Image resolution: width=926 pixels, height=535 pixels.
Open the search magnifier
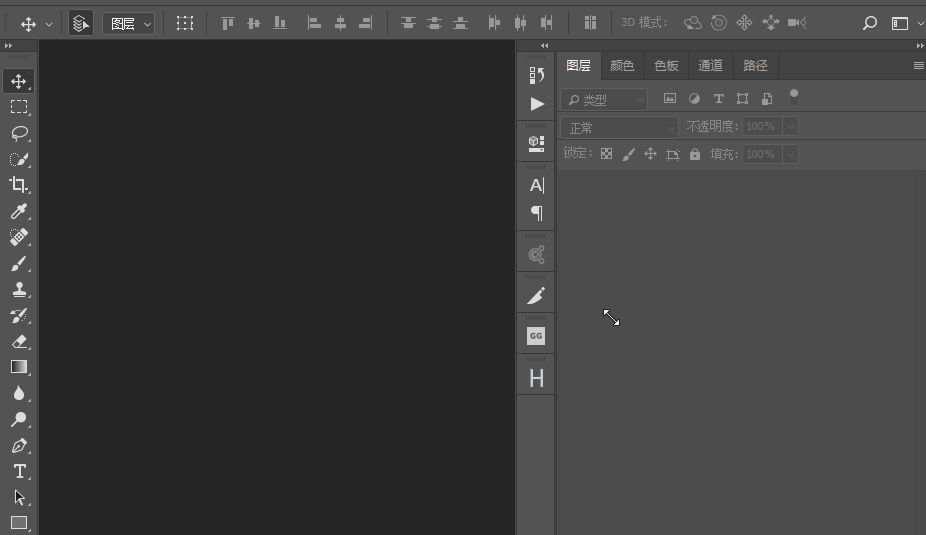tap(869, 23)
